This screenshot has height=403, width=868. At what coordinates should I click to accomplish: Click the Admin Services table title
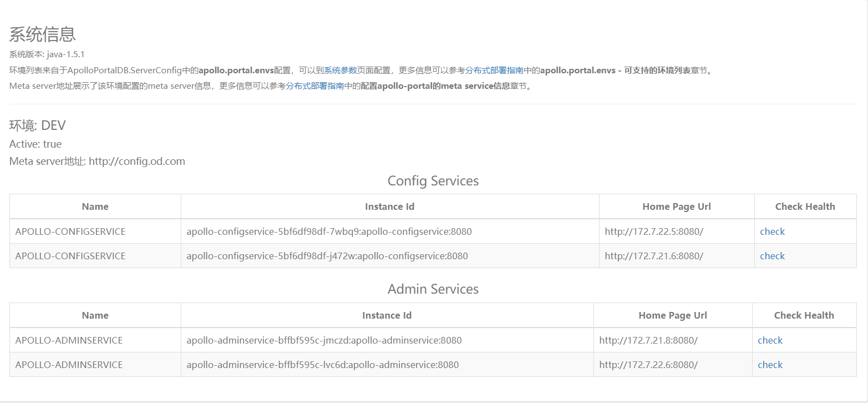(x=433, y=289)
